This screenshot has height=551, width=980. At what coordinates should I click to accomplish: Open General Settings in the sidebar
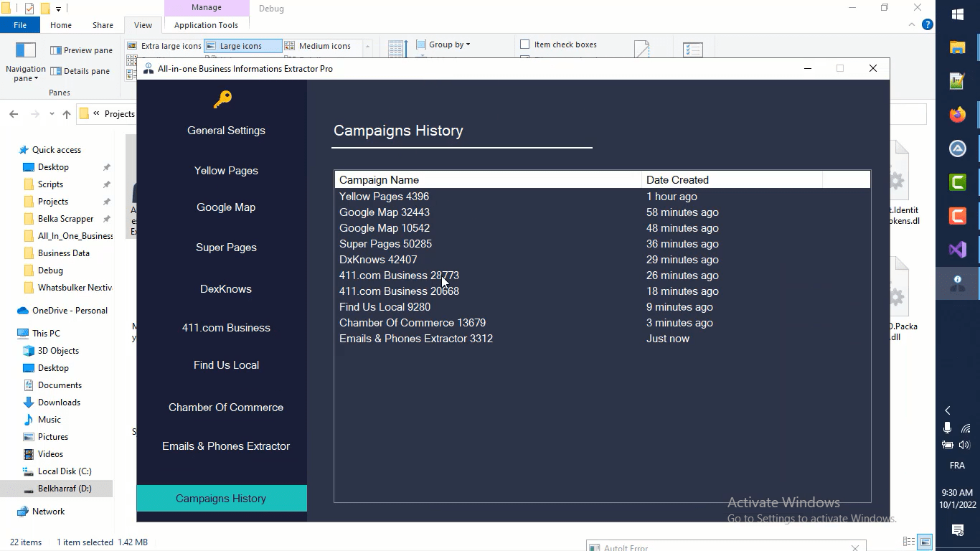click(x=226, y=131)
